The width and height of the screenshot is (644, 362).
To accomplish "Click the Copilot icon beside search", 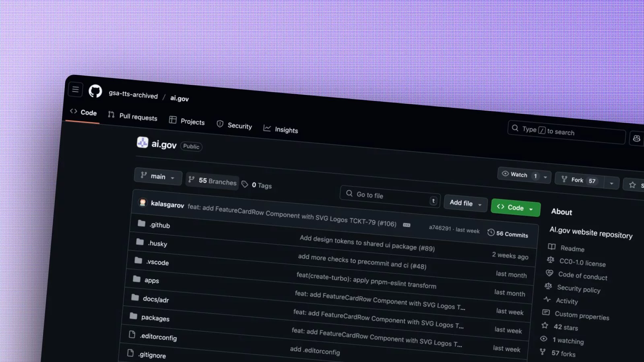I will coord(636,138).
